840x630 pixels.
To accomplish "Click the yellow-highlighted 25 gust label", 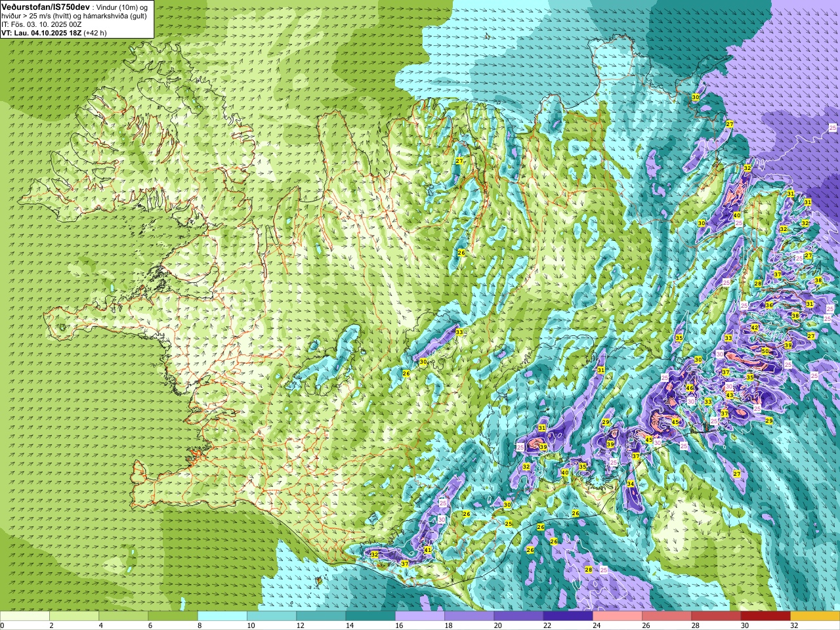I will pos(509,524).
